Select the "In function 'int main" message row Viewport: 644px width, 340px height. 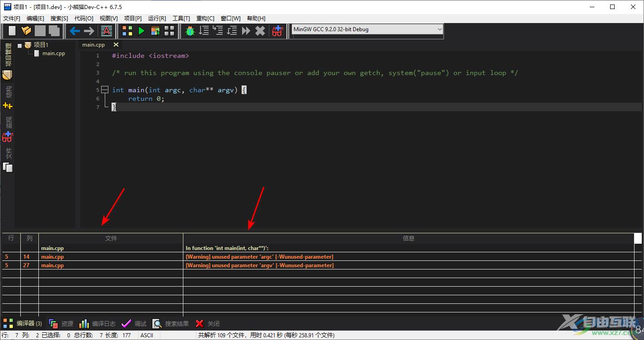[227, 248]
